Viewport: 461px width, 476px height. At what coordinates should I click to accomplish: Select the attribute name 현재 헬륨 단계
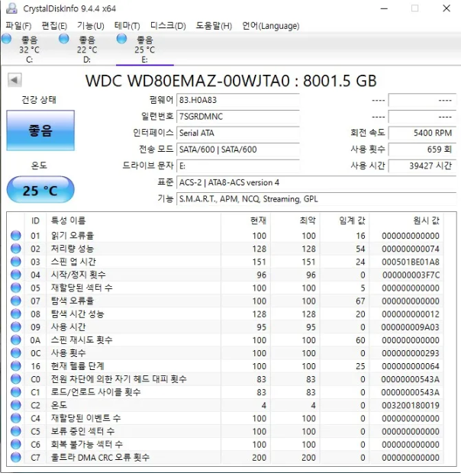tap(77, 366)
